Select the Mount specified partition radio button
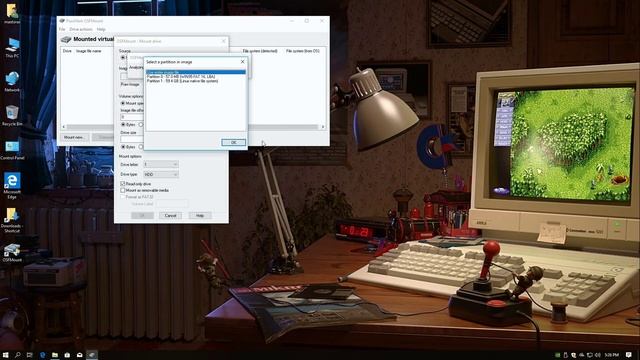Image resolution: width=640 pixels, height=360 pixels. 122,103
